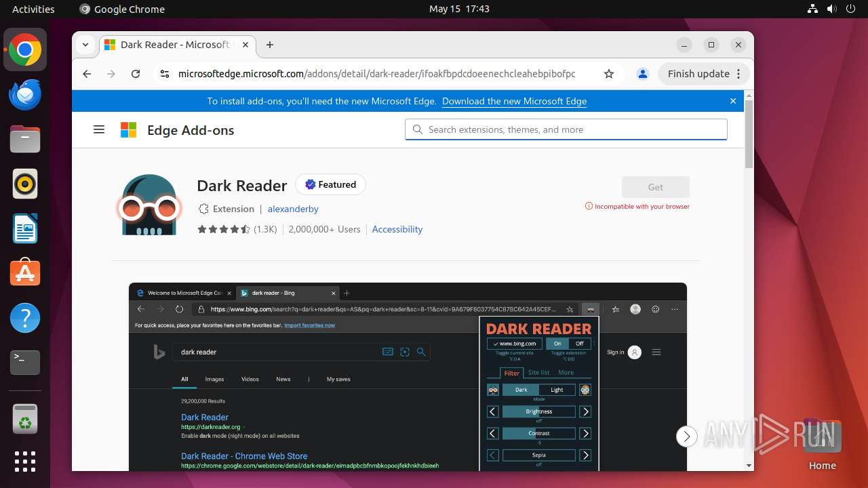This screenshot has height=488, width=868.
Task: Go back to previous page
Action: click(x=87, y=74)
